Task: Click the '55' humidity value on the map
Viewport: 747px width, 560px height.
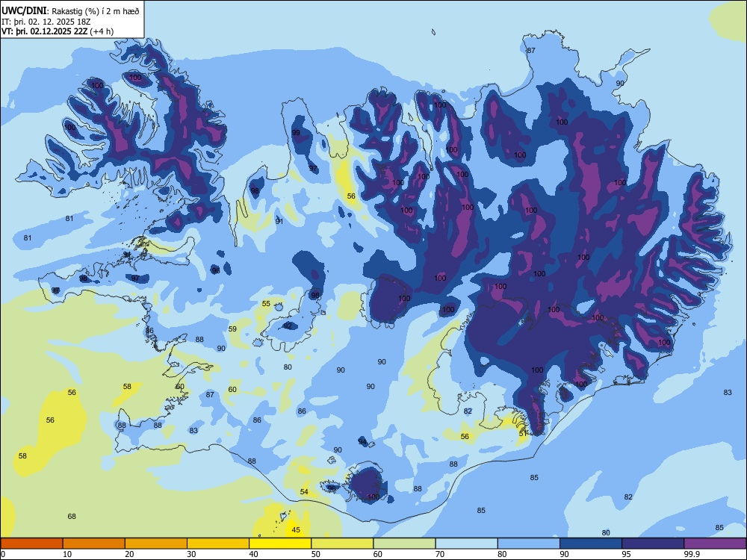Action: pyautogui.click(x=267, y=304)
